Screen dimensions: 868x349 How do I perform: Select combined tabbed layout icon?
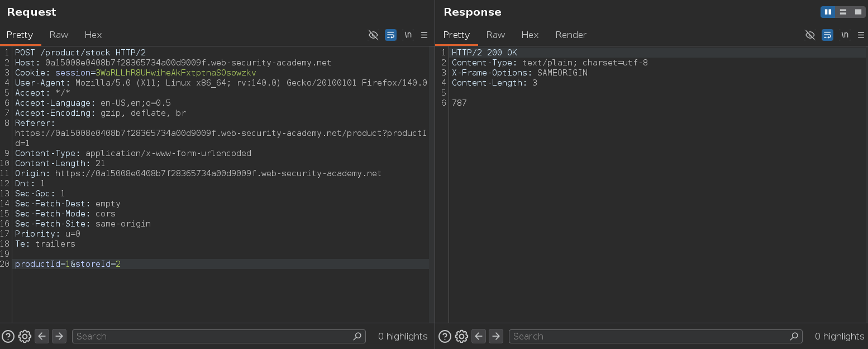[x=858, y=12]
